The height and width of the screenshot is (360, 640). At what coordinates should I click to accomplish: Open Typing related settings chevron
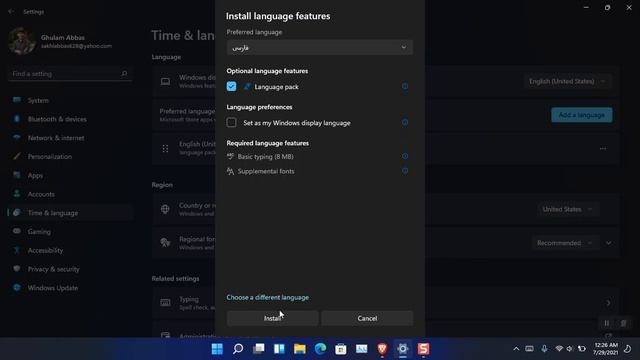(x=609, y=303)
